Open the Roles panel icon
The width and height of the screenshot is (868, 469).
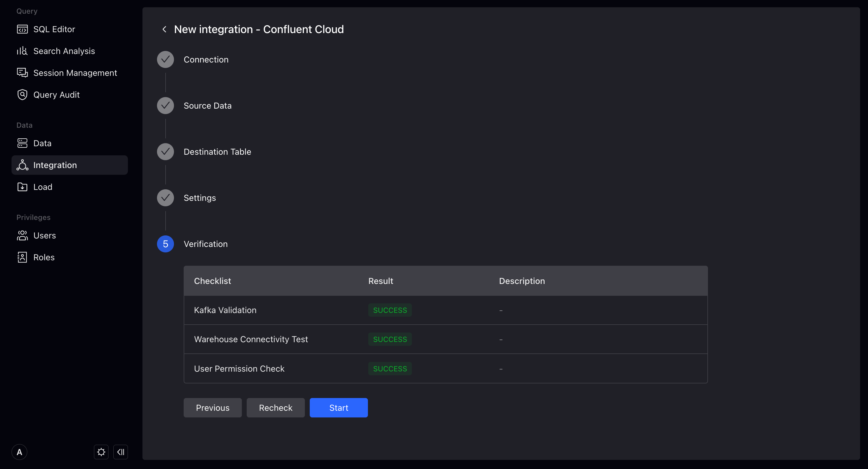[22, 257]
